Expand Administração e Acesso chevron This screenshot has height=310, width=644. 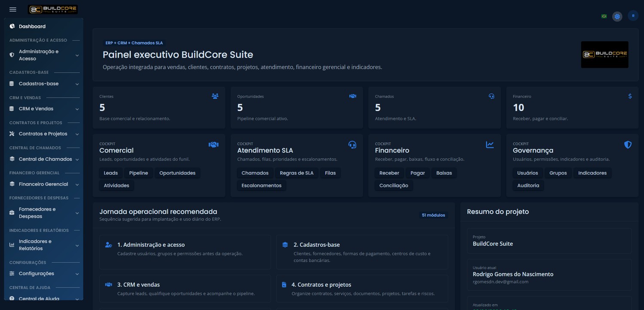77,55
